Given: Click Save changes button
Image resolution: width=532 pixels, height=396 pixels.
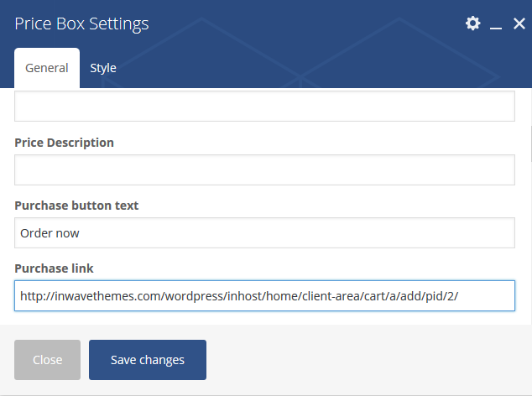Looking at the screenshot, I should [x=148, y=360].
